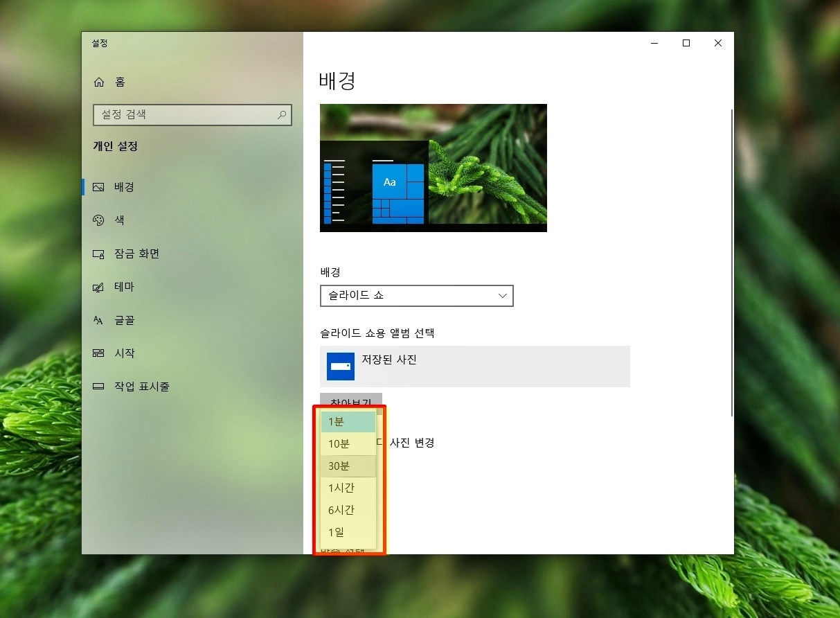Click the settings page vertical scrollbar
840x618 pixels.
point(731,262)
